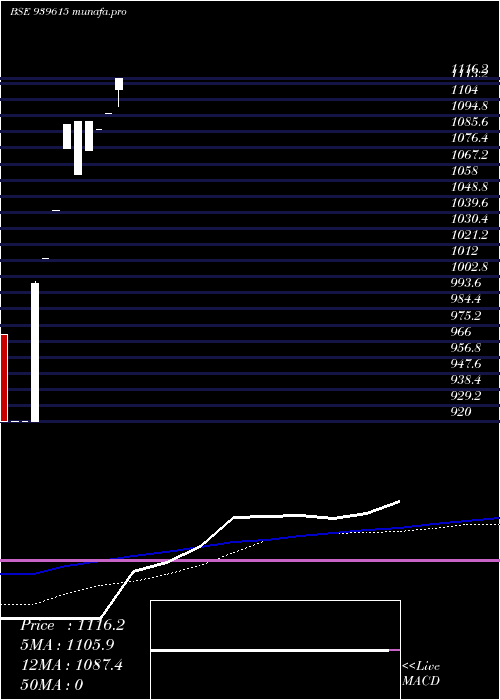Click the 'BSE 989615 munafa.pro' title text
This screenshot has width=500, height=700.
(x=68, y=12)
